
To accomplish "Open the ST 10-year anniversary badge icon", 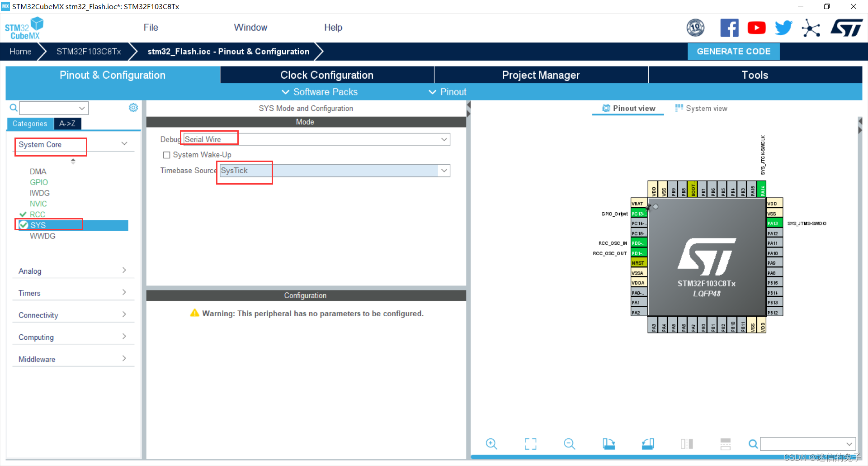I will 695,28.
